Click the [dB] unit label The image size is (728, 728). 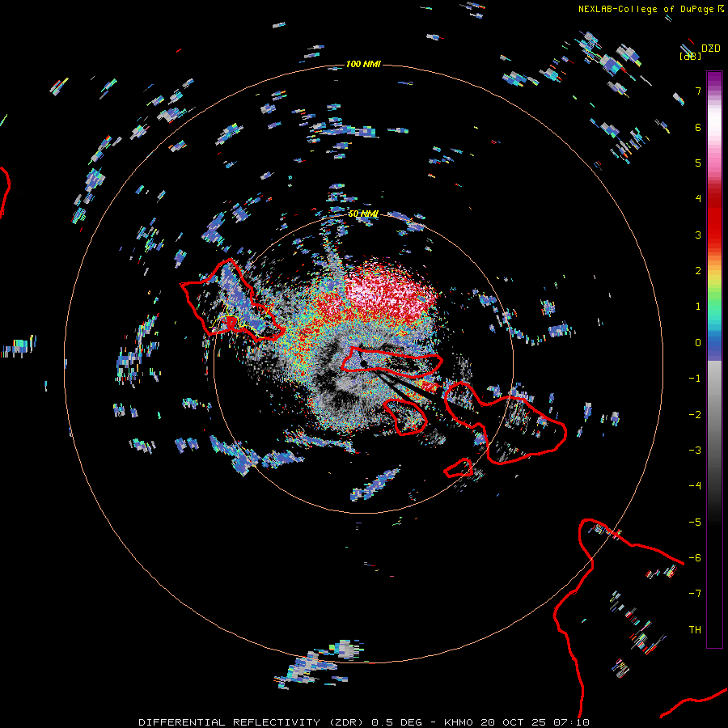pyautogui.click(x=690, y=56)
